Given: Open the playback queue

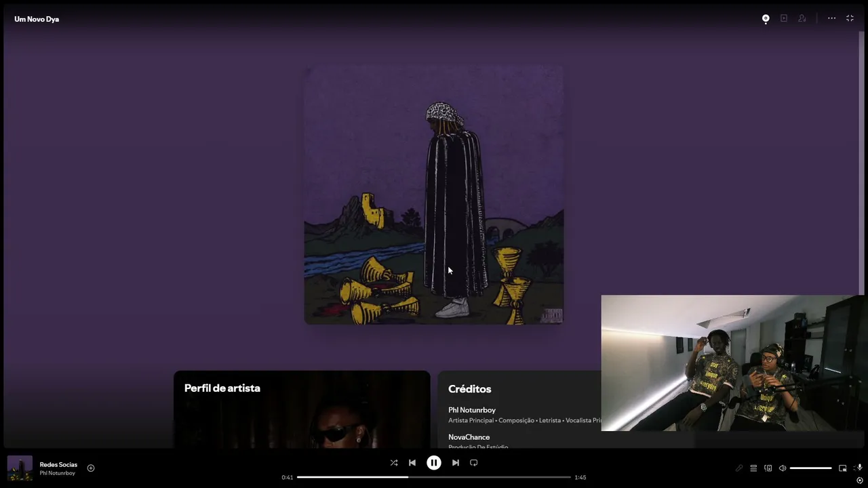Looking at the screenshot, I should pos(753,468).
